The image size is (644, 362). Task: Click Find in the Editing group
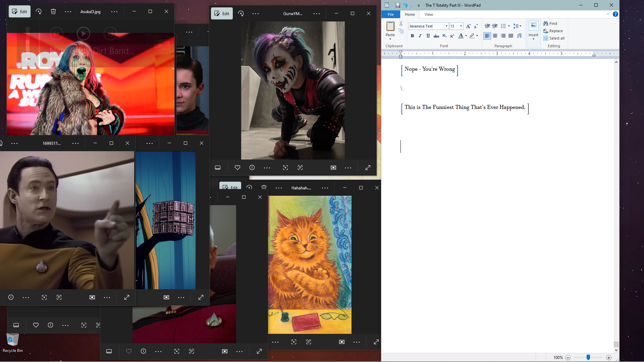tap(550, 23)
